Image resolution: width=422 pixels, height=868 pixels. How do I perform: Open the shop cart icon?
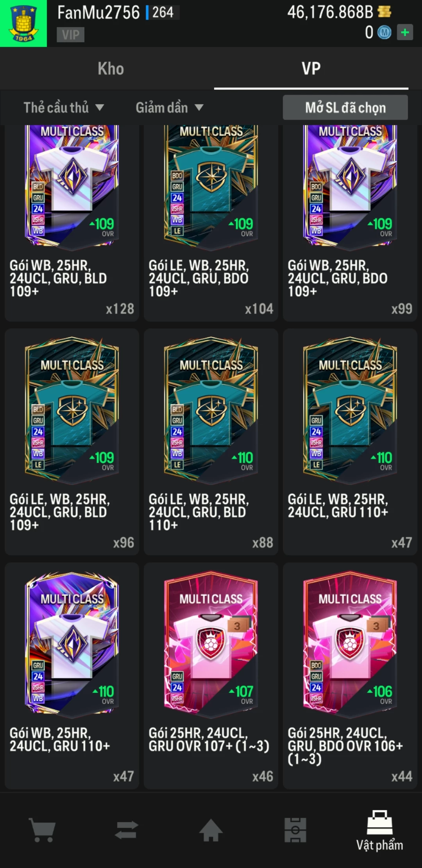42,830
